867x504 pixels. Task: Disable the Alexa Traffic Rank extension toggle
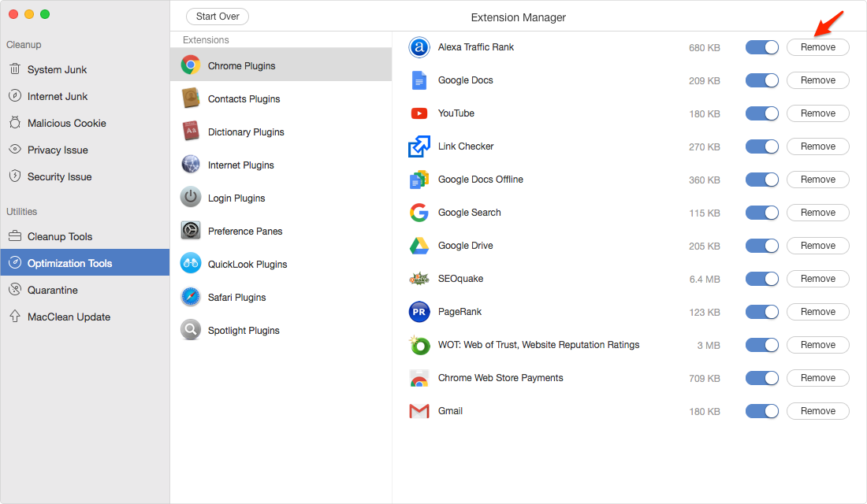(x=761, y=47)
